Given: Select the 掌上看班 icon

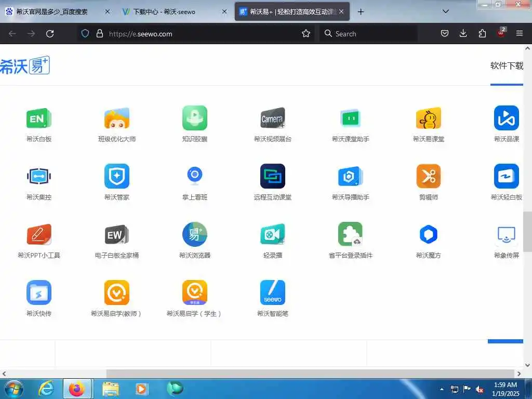Looking at the screenshot, I should click(x=195, y=176).
